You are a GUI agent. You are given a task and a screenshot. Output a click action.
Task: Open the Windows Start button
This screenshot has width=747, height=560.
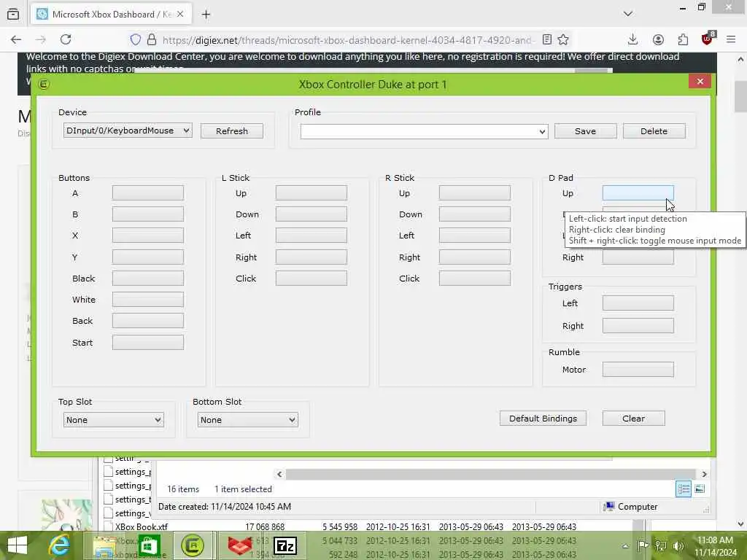18,545
